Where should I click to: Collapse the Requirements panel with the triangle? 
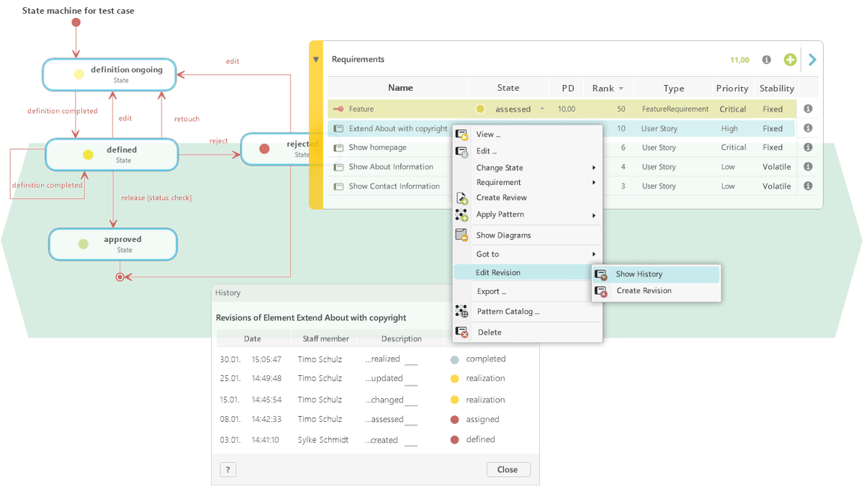315,60
